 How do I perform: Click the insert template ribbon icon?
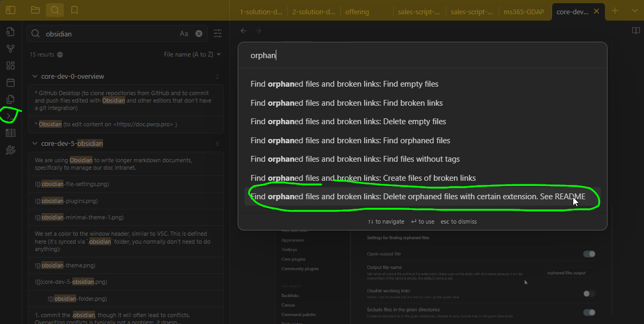[x=11, y=99]
